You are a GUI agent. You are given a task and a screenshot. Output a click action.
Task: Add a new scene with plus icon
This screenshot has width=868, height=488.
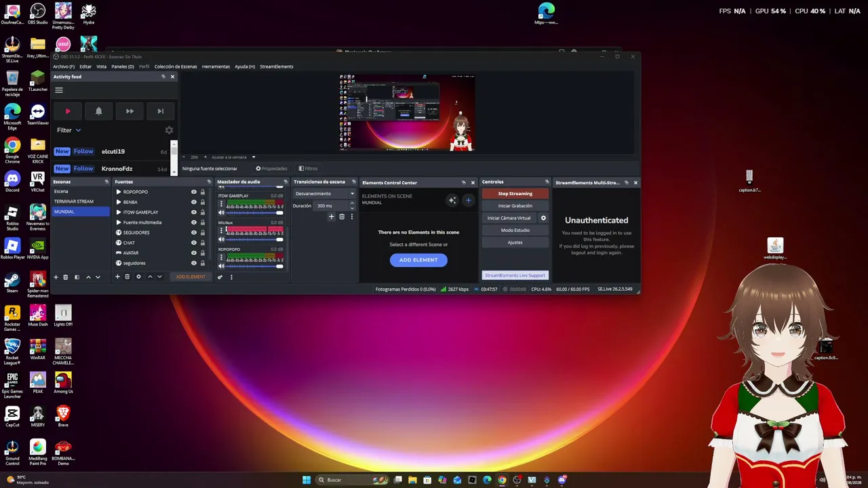pos(56,277)
